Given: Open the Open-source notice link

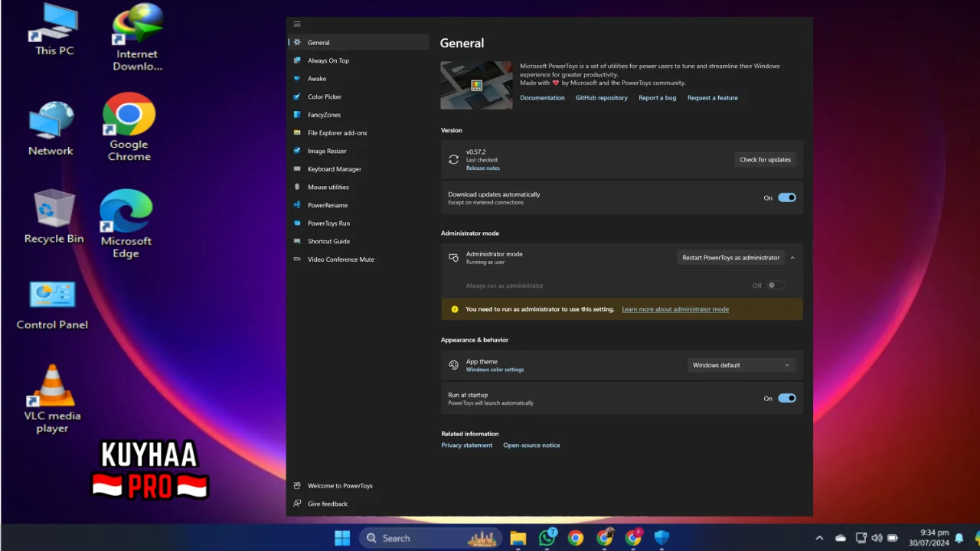Looking at the screenshot, I should tap(531, 445).
